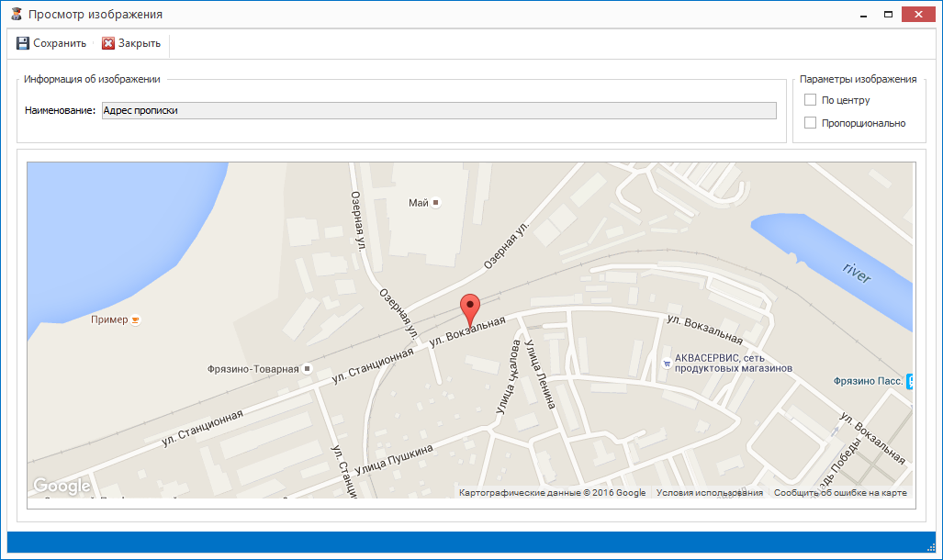Click the Наименование input field
This screenshot has height=560, width=943.
coord(439,111)
